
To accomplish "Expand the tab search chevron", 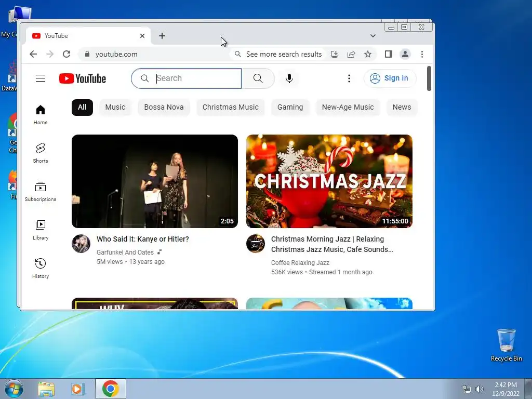I will [x=373, y=36].
